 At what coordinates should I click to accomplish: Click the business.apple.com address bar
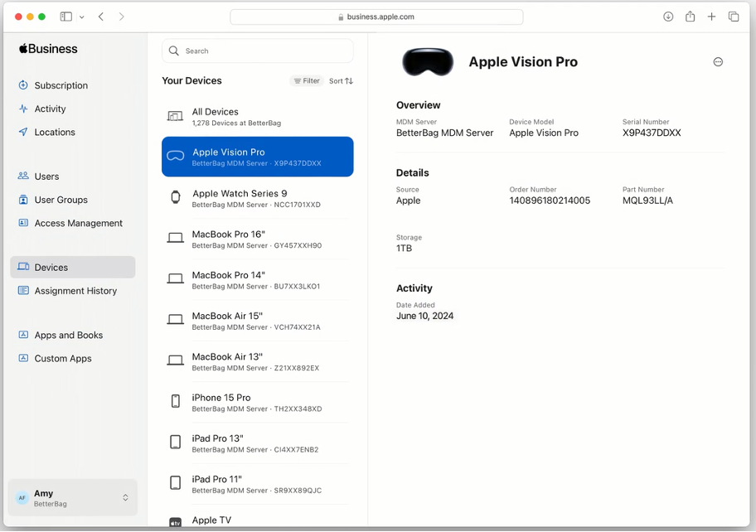[x=376, y=17]
